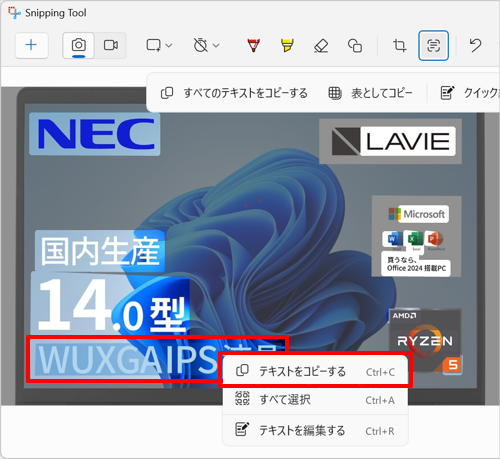The image size is (500, 459).
Task: Undo the last edit with the arrow
Action: [x=475, y=45]
